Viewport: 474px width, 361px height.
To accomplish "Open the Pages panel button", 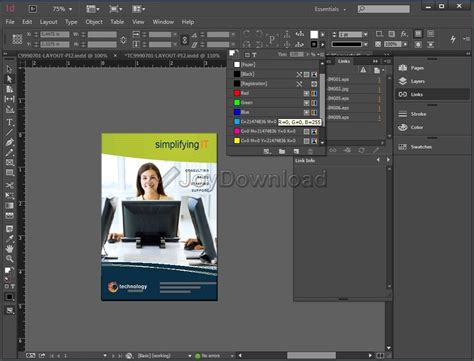I will 432,68.
